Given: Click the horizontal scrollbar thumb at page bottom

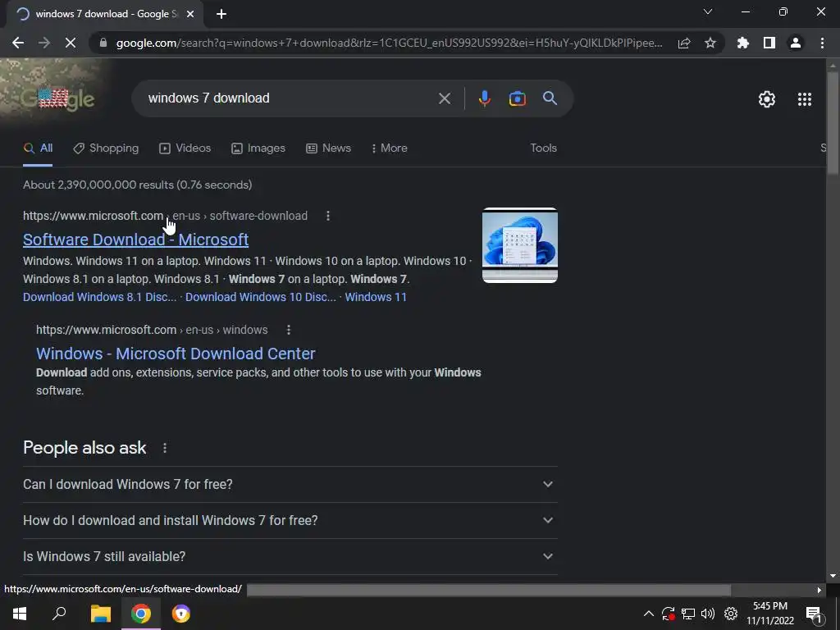Looking at the screenshot, I should click(x=489, y=590).
